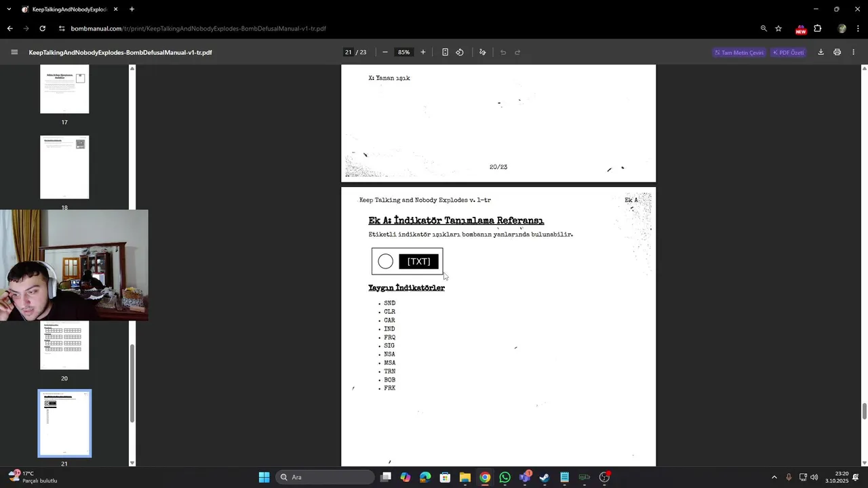Open WhatsApp from the taskbar

505,477
